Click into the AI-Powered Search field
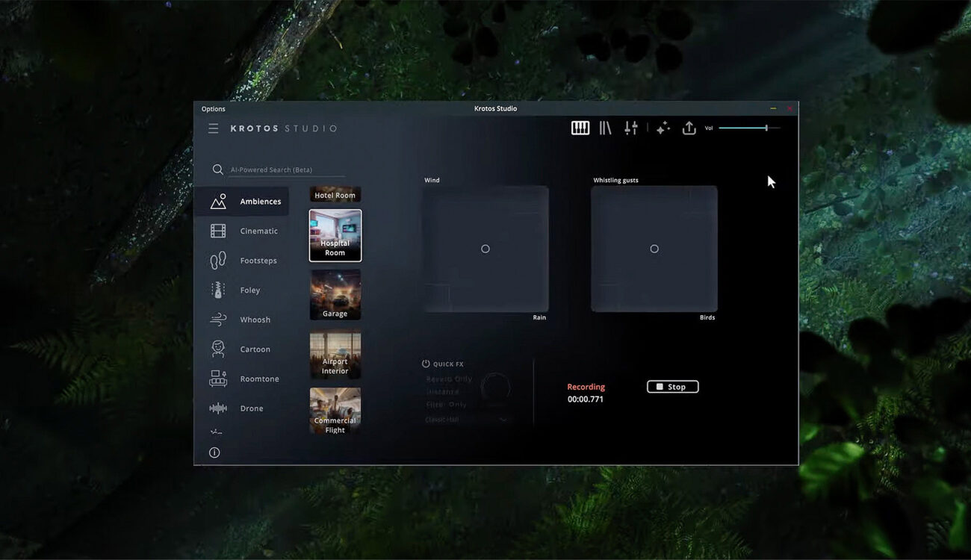The height and width of the screenshot is (560, 971). [288, 170]
